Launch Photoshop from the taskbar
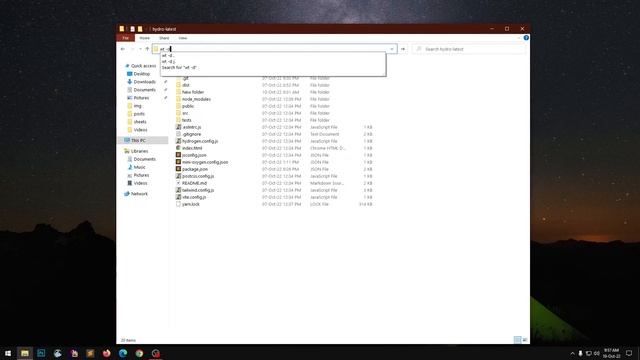The width and height of the screenshot is (640, 360). click(41, 353)
